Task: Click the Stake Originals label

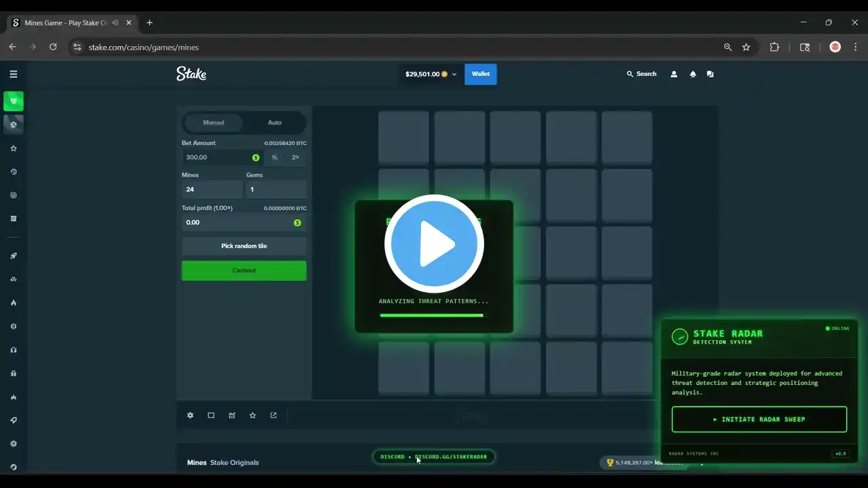Action: 235,463
